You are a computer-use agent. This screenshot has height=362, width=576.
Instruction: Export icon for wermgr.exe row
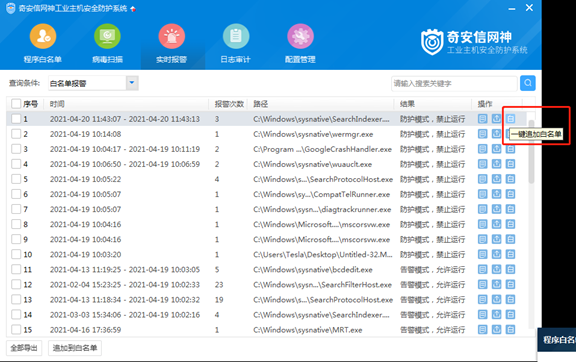click(x=496, y=134)
